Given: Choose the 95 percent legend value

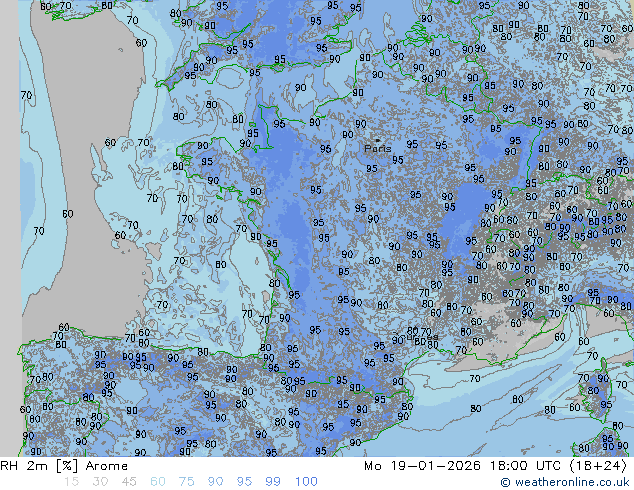Looking at the screenshot, I should click(x=244, y=482).
